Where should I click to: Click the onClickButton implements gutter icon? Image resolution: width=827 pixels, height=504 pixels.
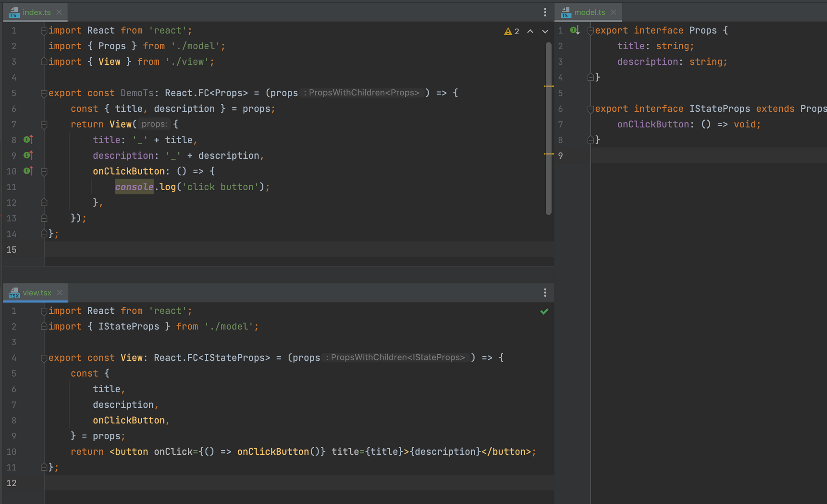28,171
